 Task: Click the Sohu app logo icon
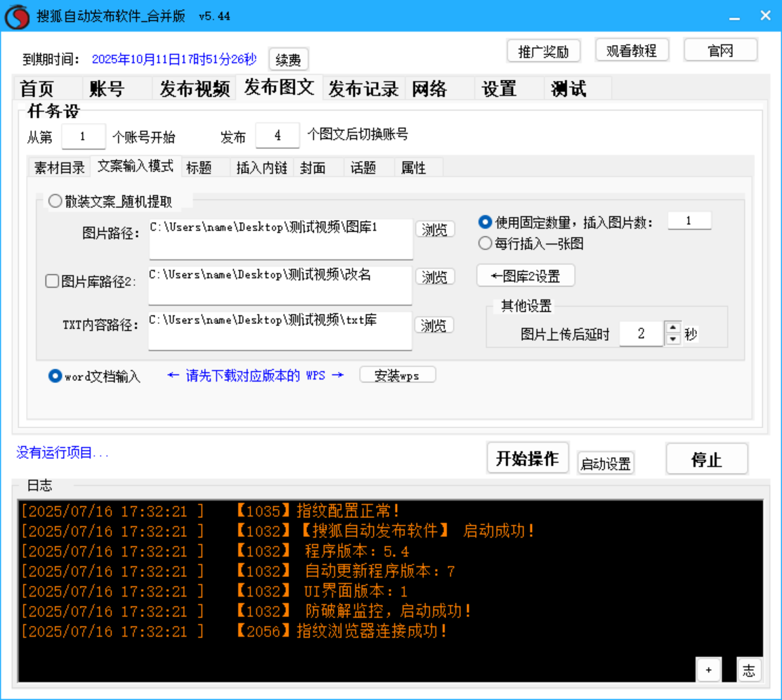17,16
